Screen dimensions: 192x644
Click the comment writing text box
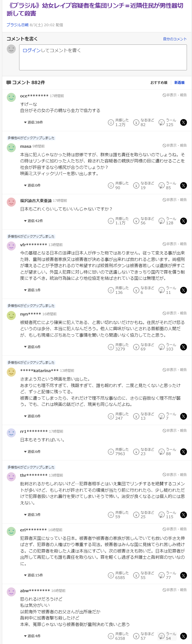pyautogui.click(x=103, y=57)
